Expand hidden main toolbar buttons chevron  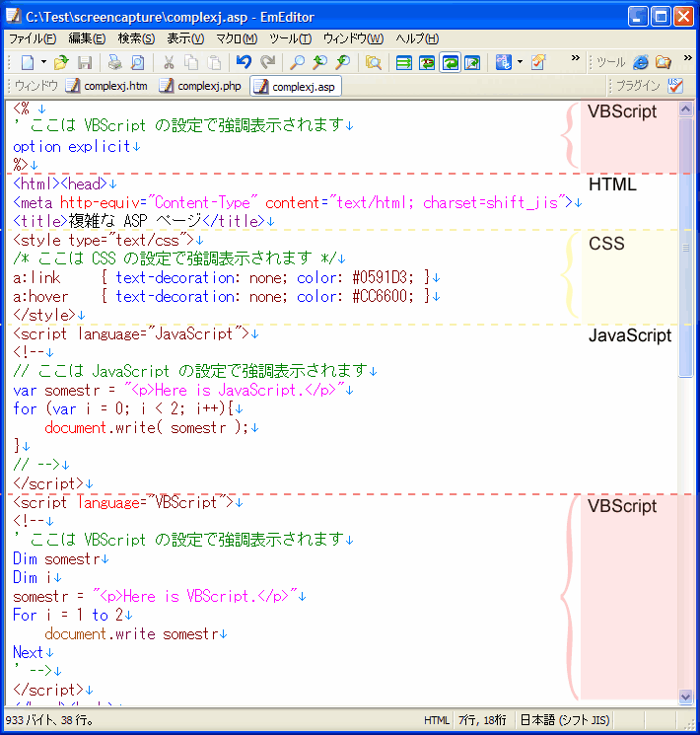[x=576, y=58]
